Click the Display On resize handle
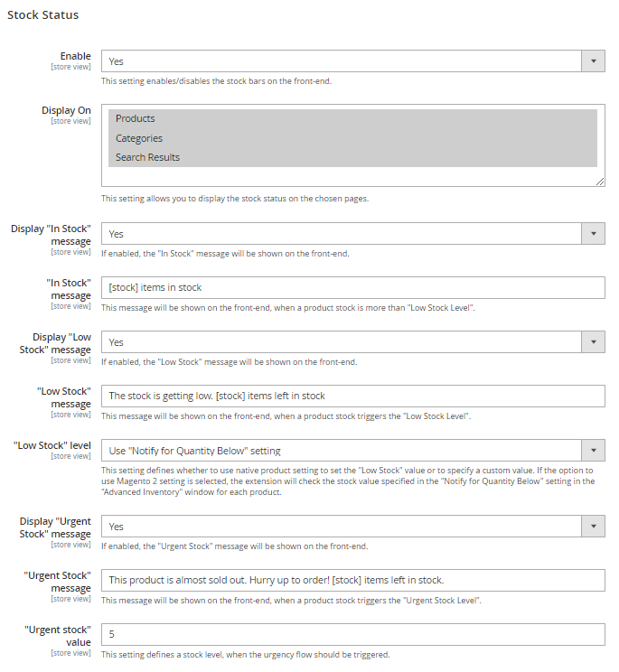This screenshot has width=619, height=672. click(x=600, y=182)
